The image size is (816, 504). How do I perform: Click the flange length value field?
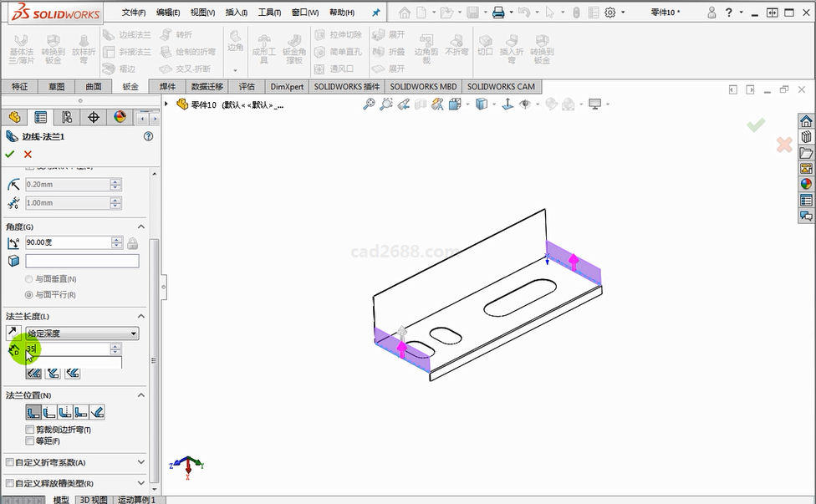point(67,349)
